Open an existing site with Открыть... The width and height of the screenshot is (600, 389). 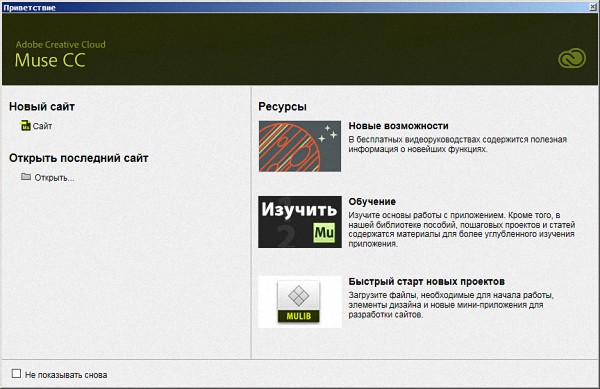coord(54,178)
